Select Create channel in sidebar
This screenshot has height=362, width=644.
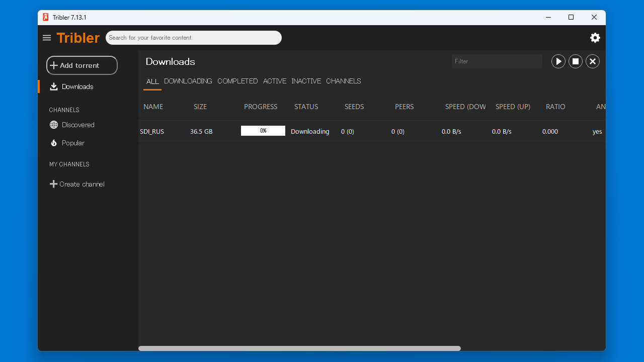point(82,184)
